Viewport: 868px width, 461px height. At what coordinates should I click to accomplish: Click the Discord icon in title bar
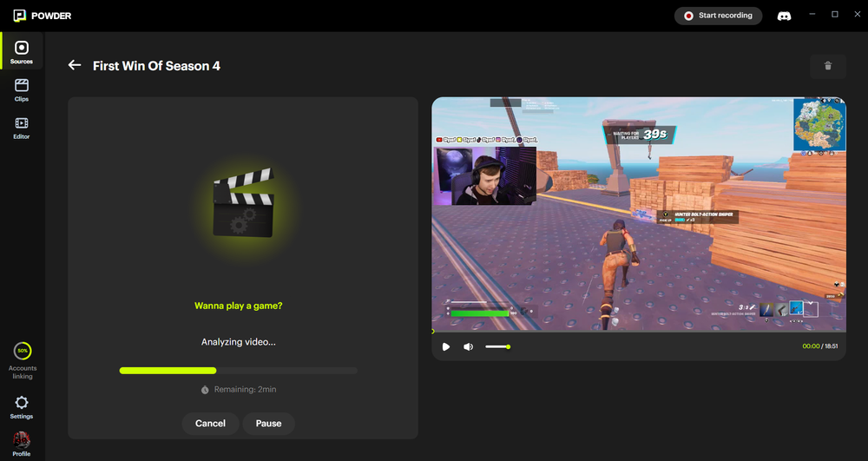point(784,16)
